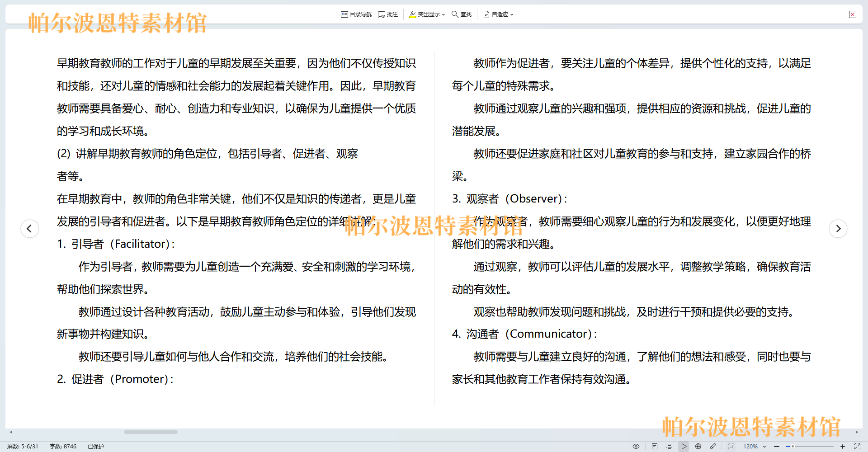Click the 字数: 8746 word count
This screenshot has width=868, height=452.
(63, 446)
